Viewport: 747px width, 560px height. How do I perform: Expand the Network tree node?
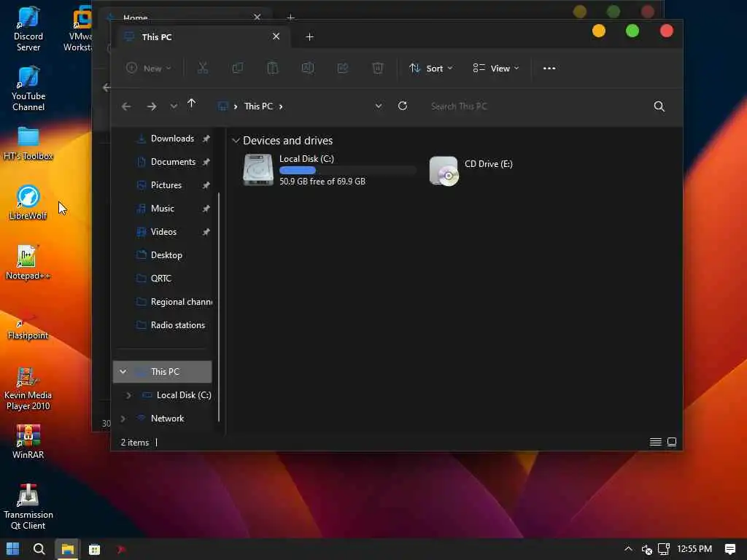(x=123, y=419)
